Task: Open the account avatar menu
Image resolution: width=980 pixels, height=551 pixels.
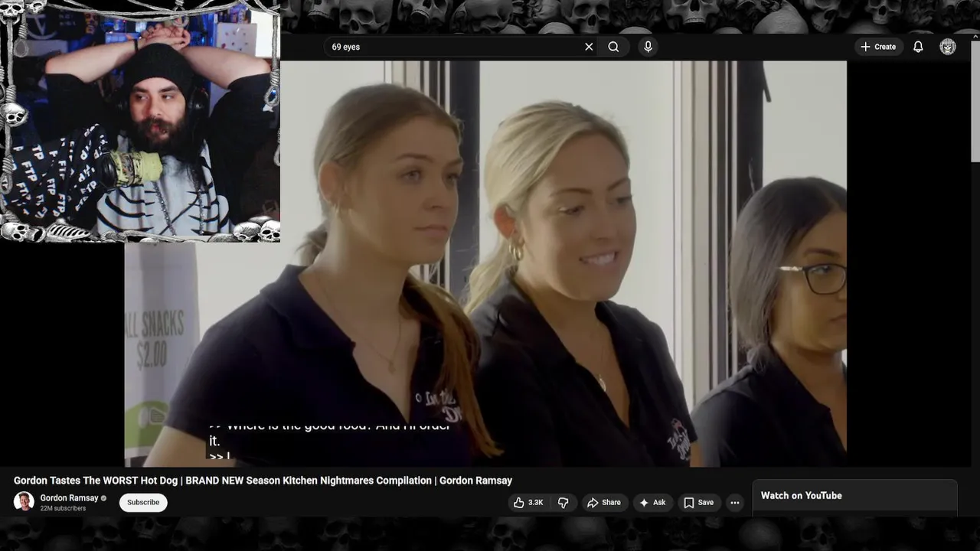Action: [x=948, y=47]
